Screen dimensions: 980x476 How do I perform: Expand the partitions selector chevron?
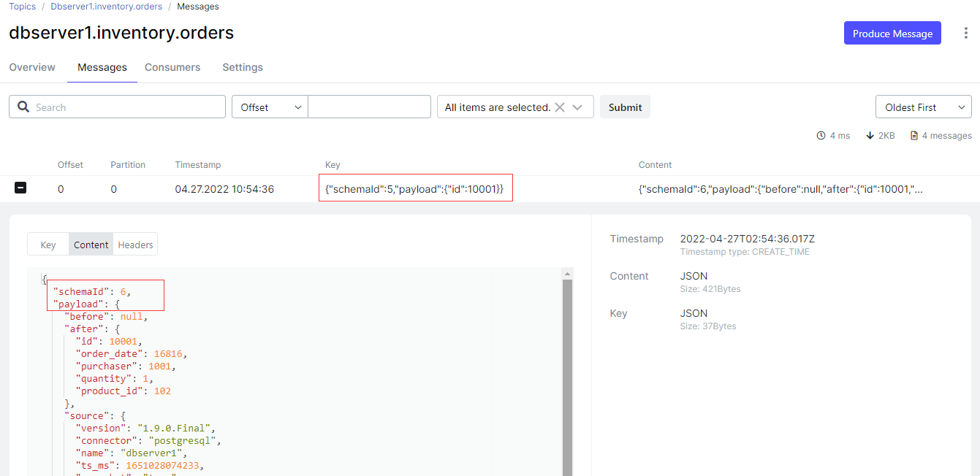point(578,107)
